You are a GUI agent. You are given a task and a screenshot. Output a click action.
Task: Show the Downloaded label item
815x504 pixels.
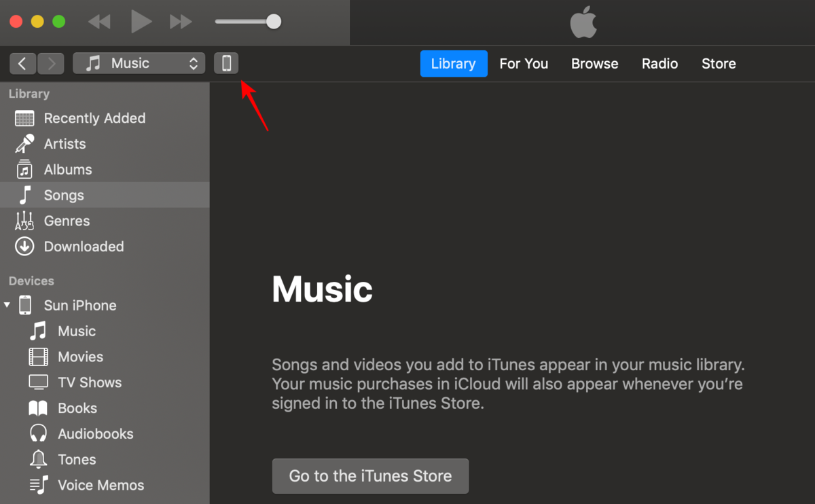84,247
